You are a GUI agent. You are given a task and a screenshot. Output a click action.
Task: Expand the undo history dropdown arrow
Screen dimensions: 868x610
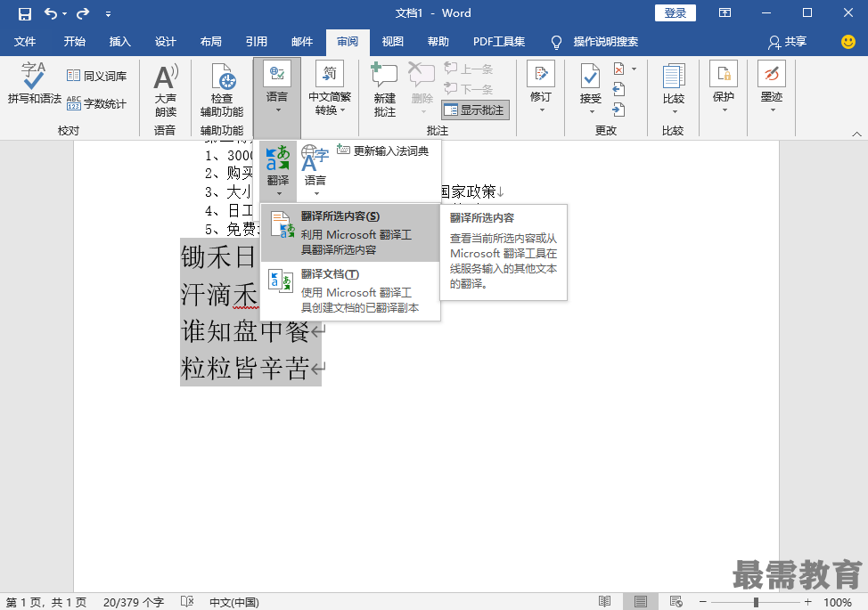click(65, 14)
